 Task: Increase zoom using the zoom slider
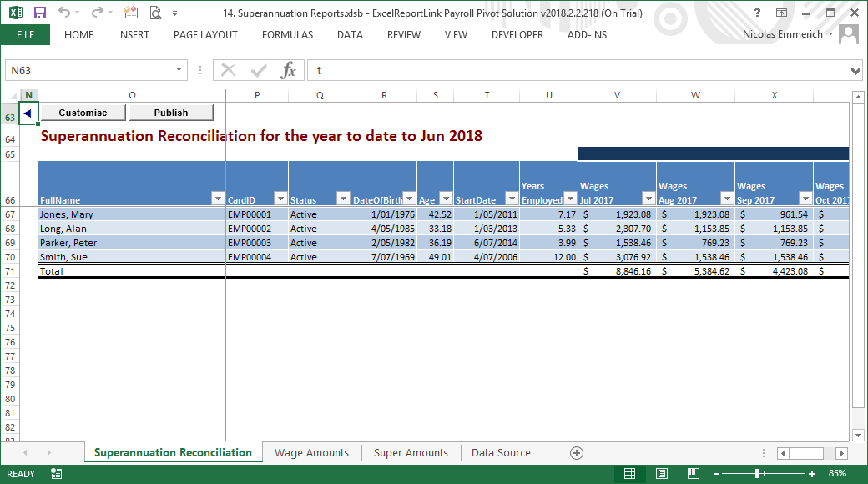pos(810,473)
